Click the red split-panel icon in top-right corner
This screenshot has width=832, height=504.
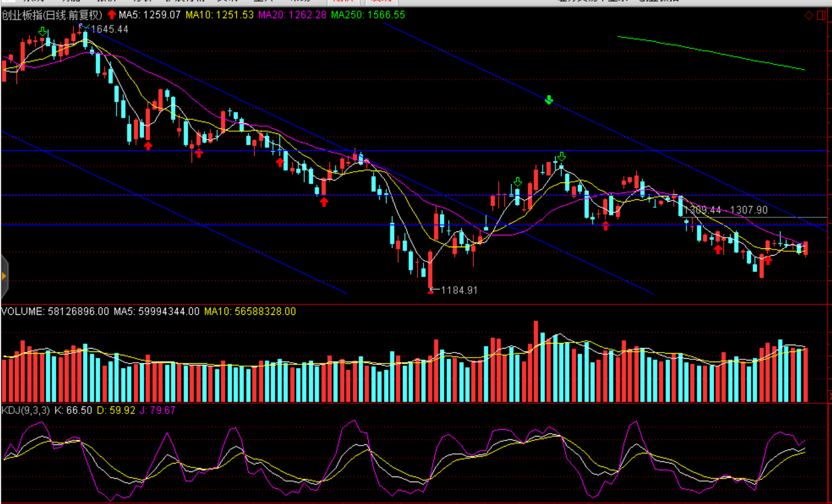821,15
